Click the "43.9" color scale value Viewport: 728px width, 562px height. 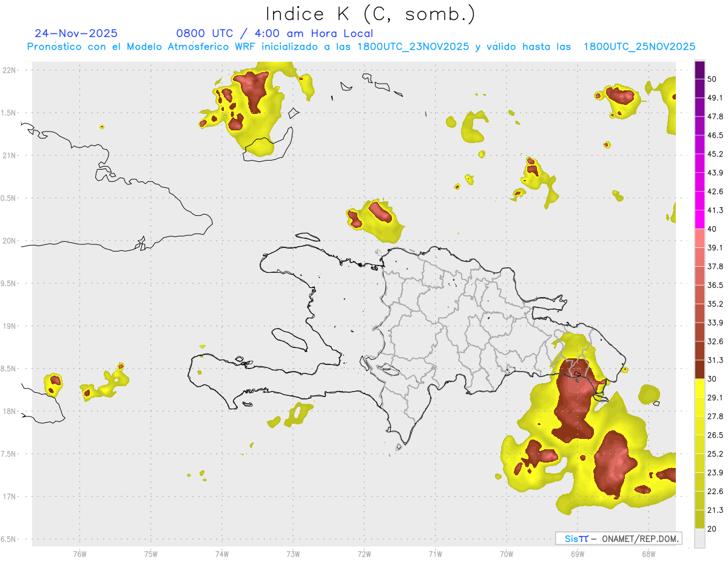click(715, 173)
